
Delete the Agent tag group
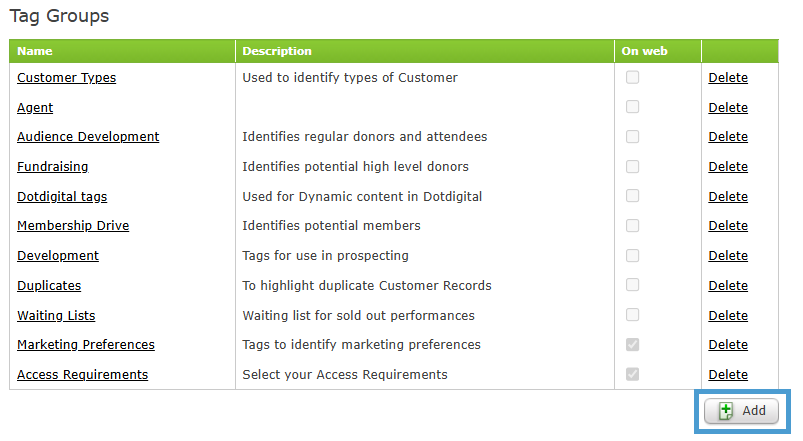click(728, 108)
